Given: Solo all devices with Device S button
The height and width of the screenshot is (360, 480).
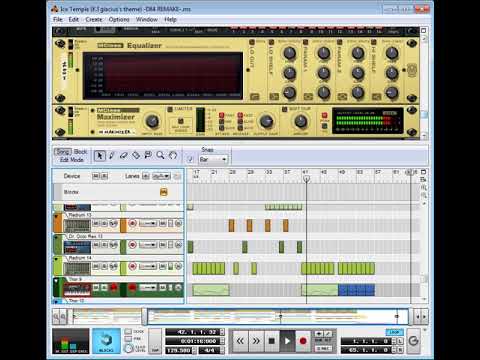Looking at the screenshot, I should (104, 176).
